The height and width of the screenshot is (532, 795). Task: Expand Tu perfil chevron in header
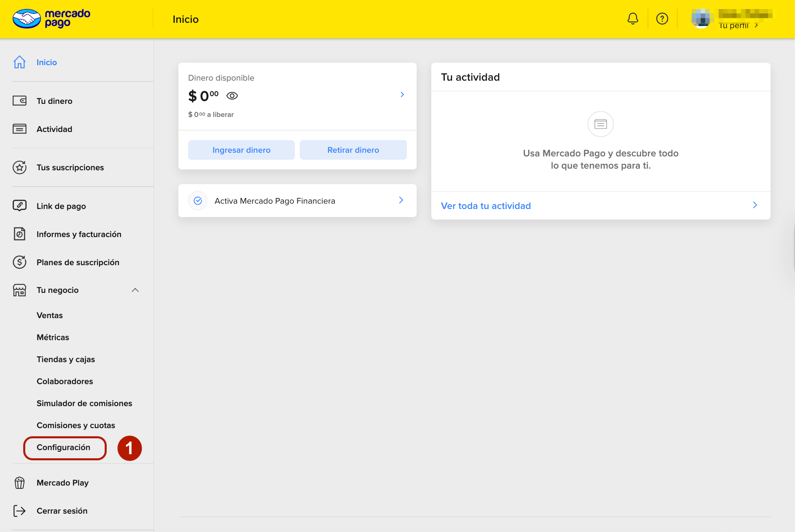pyautogui.click(x=756, y=26)
